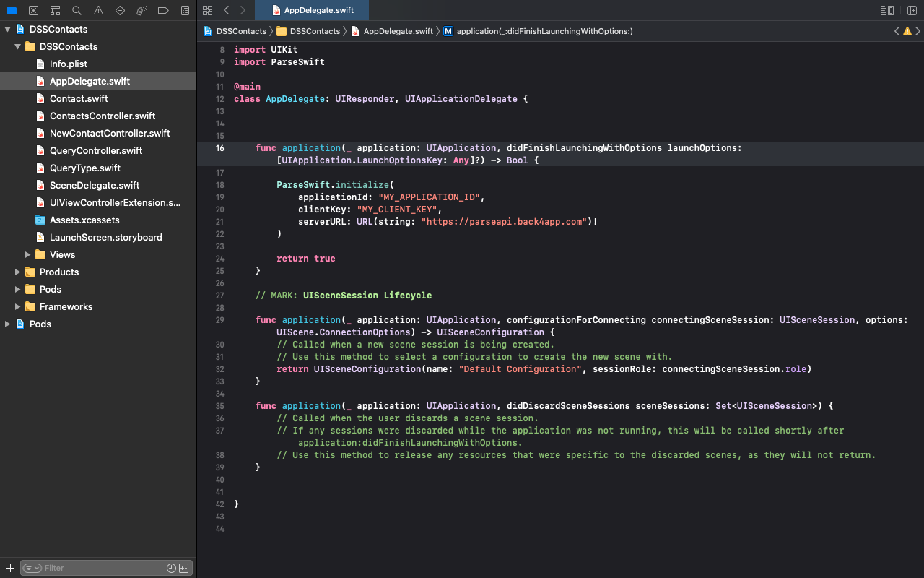Click AppDelegate.swift in the jump bar
The width and height of the screenshot is (924, 578).
(392, 31)
